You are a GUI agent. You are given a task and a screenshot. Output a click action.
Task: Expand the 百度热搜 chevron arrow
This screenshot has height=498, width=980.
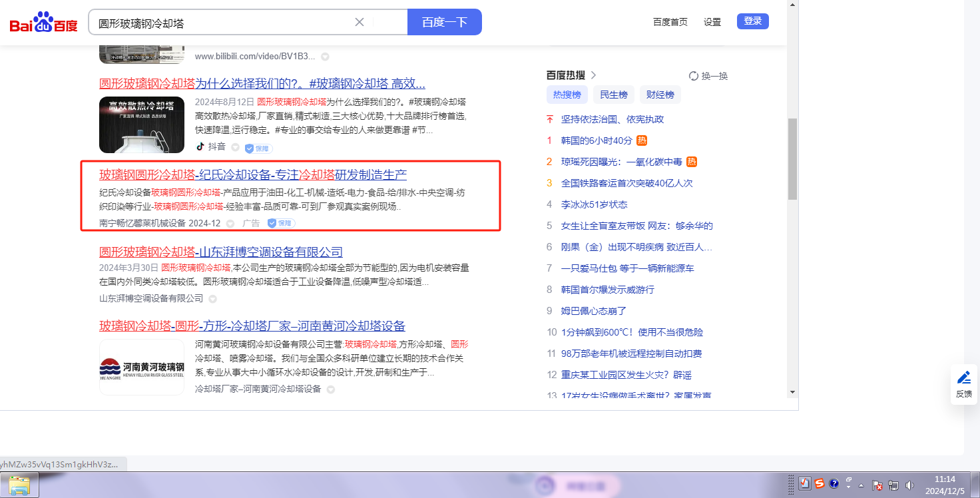click(x=594, y=75)
